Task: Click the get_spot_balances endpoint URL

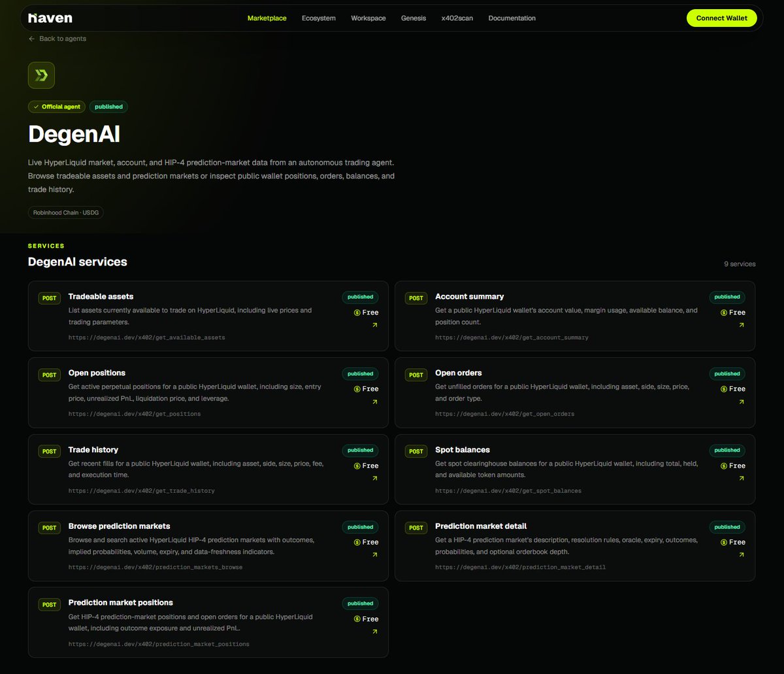Action: (x=508, y=490)
